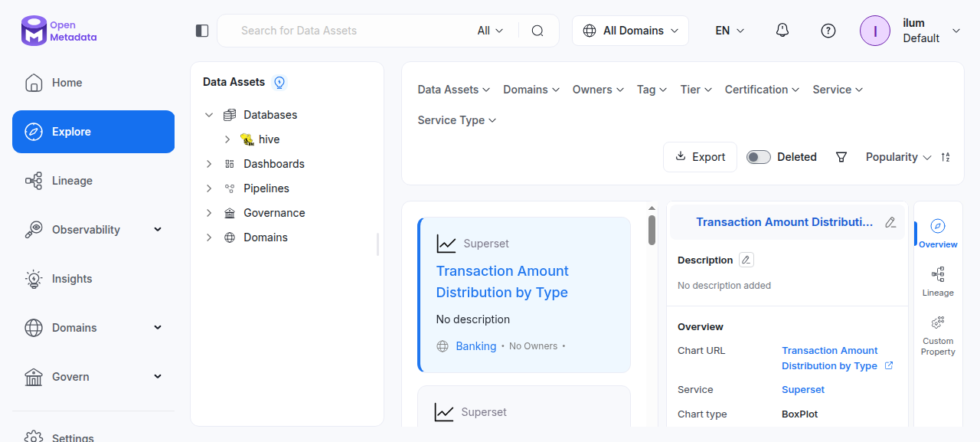Open the All search scope dropdown
This screenshot has width=980, height=442.
[490, 31]
